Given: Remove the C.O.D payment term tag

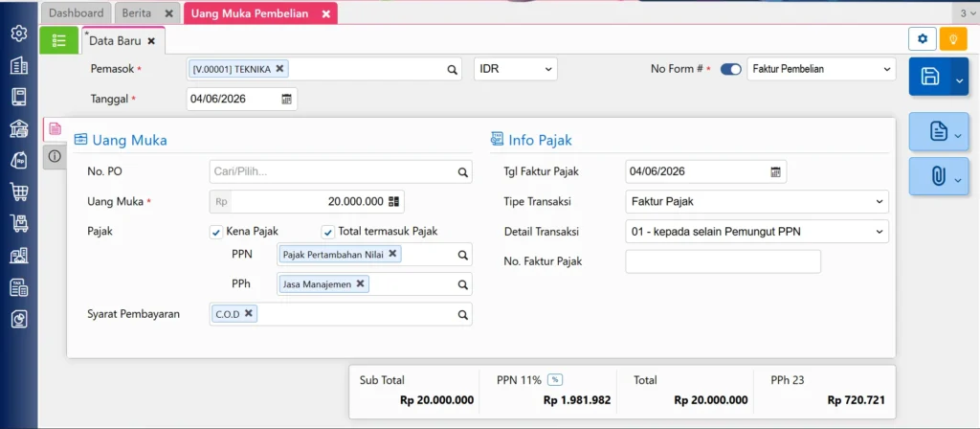Looking at the screenshot, I should 248,313.
